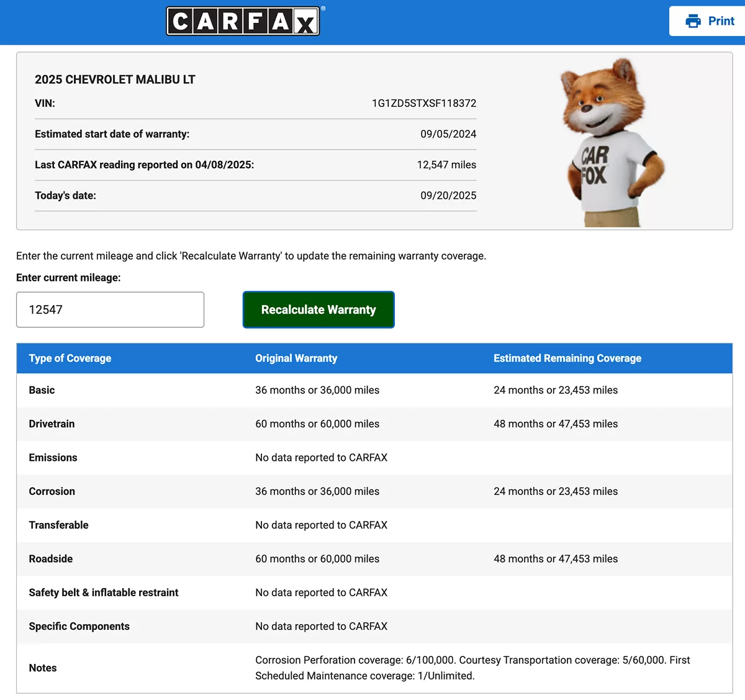Click the Original Warranty column header
Screen dimensions: 745x700
(x=296, y=358)
